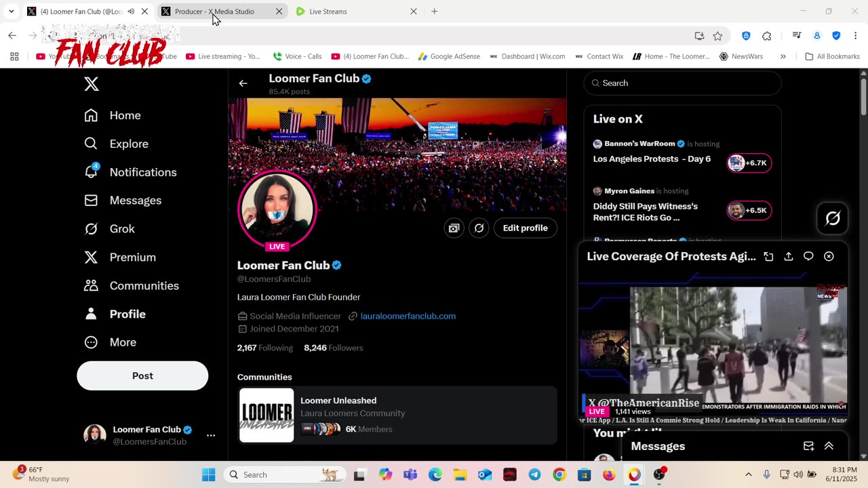The width and height of the screenshot is (868, 488).
Task: Click the Post button
Action: pos(142,375)
